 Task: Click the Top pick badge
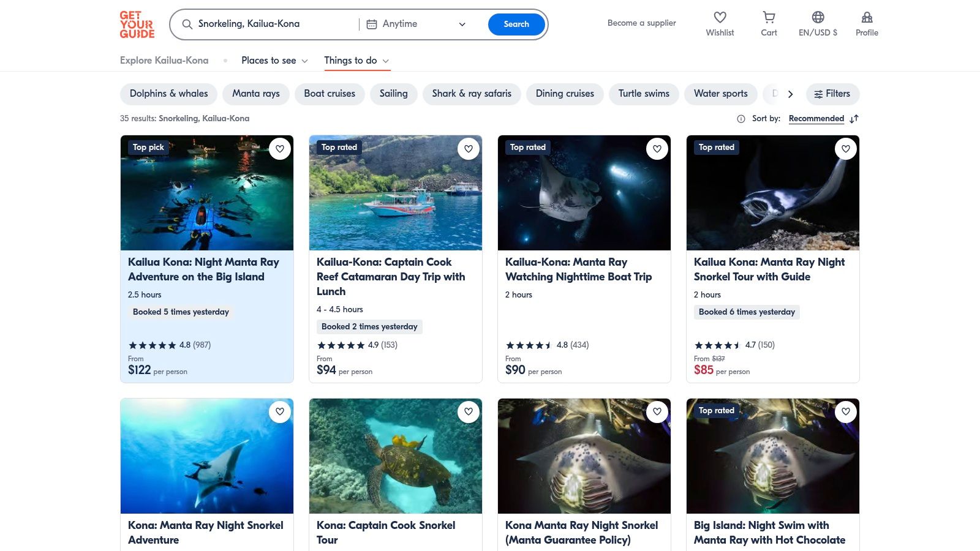coord(148,148)
